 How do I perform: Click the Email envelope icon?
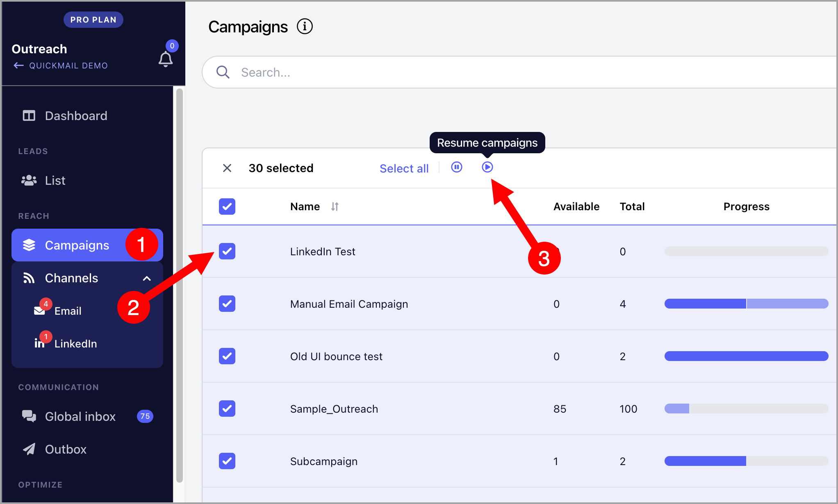(x=39, y=311)
